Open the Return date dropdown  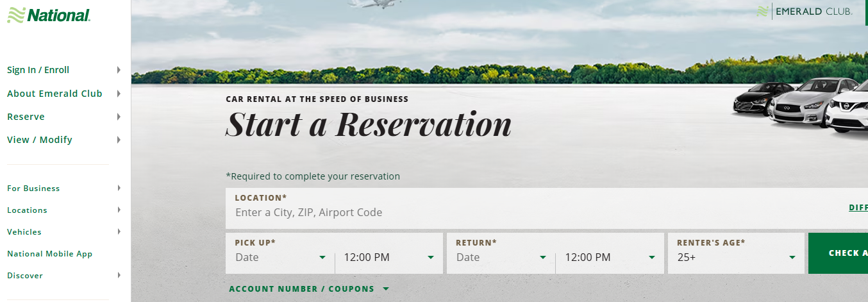[x=501, y=258]
